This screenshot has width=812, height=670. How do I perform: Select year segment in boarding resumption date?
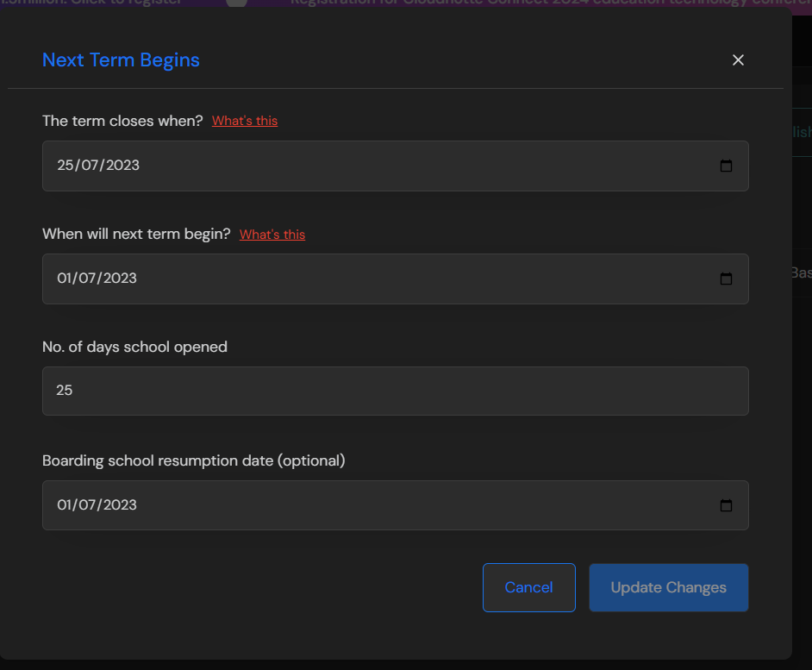[121, 505]
